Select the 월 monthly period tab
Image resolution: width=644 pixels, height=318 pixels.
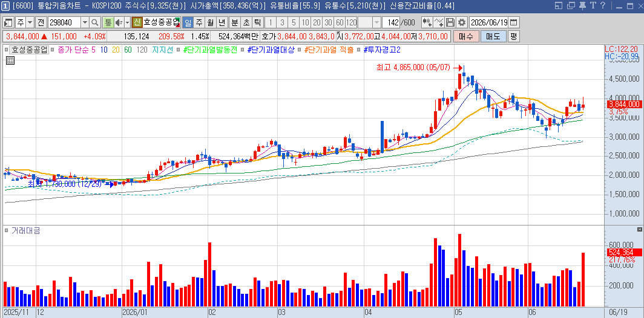point(210,22)
